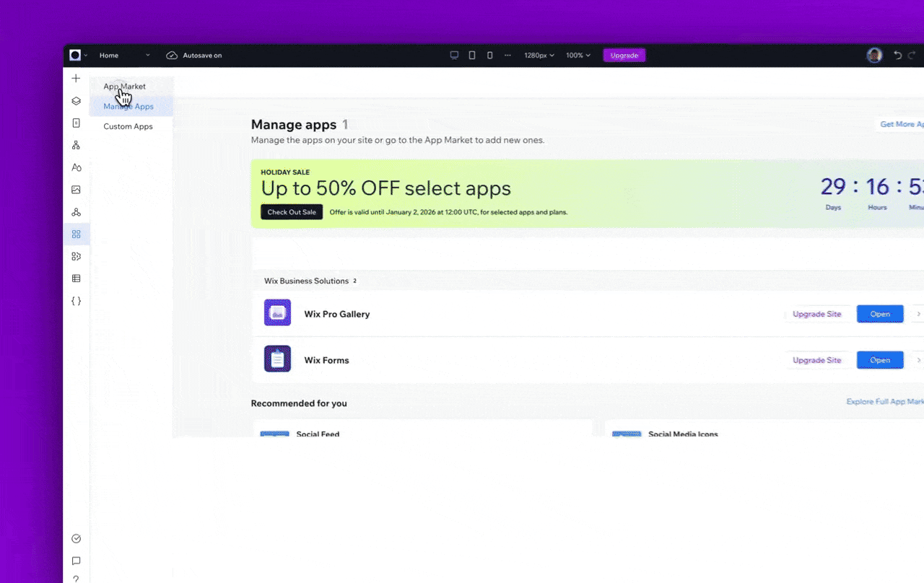This screenshot has width=924, height=583.
Task: Open the Site Theme panel
Action: (x=76, y=167)
